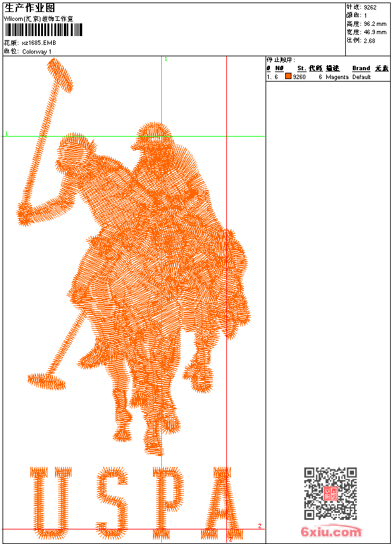Screen dimensions: 392x544
Task: Select the 9260 stitch count cell
Action: click(299, 77)
